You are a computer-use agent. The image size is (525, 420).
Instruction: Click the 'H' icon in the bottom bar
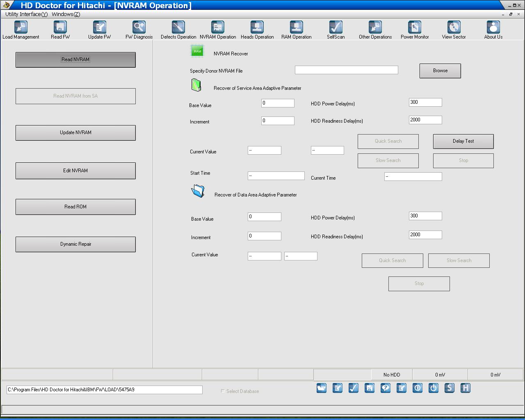pyautogui.click(x=466, y=388)
